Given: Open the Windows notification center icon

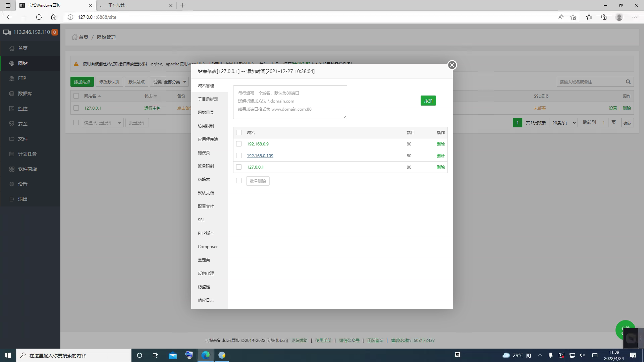Looking at the screenshot, I should coord(633,355).
